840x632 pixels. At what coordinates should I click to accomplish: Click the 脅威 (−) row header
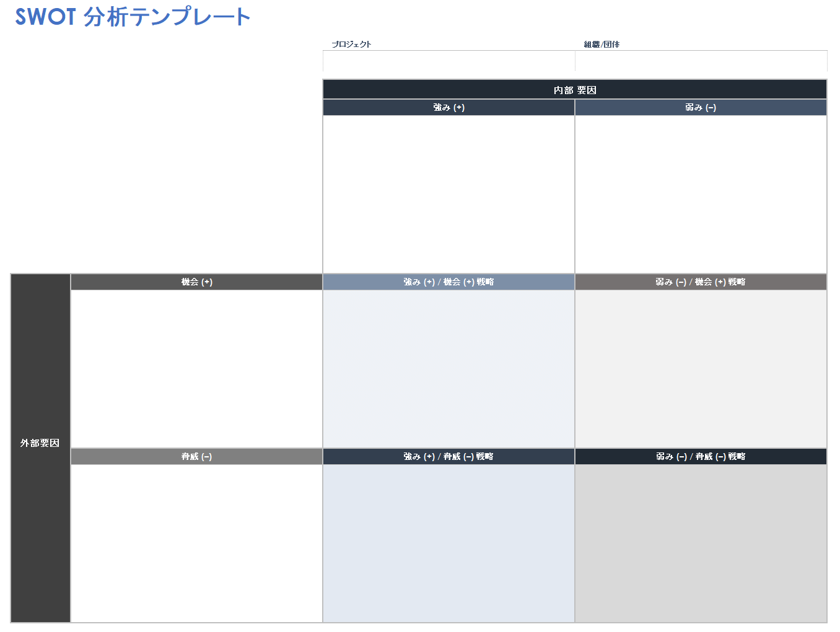click(196, 457)
